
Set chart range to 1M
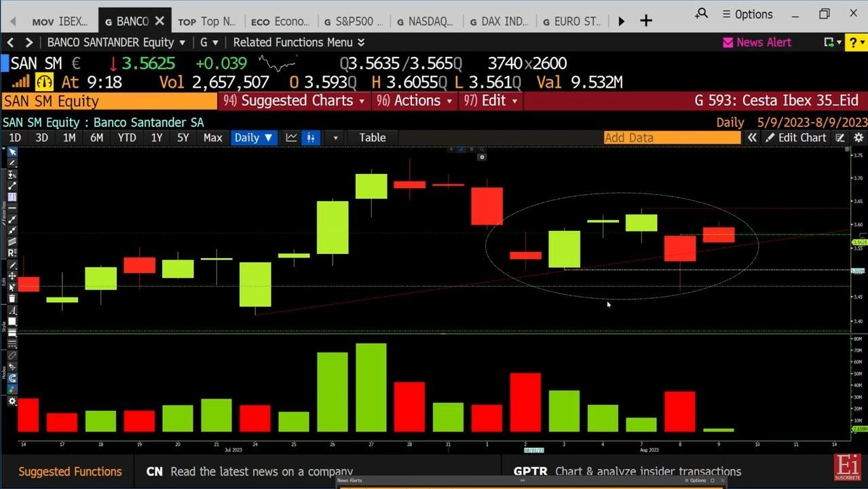69,137
